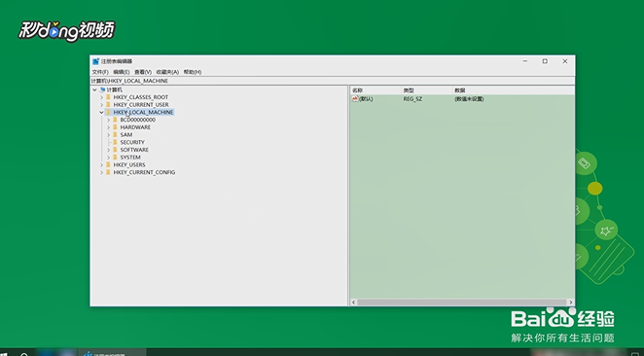Expand HARDWARE chevron
The image size is (644, 356).
click(108, 127)
